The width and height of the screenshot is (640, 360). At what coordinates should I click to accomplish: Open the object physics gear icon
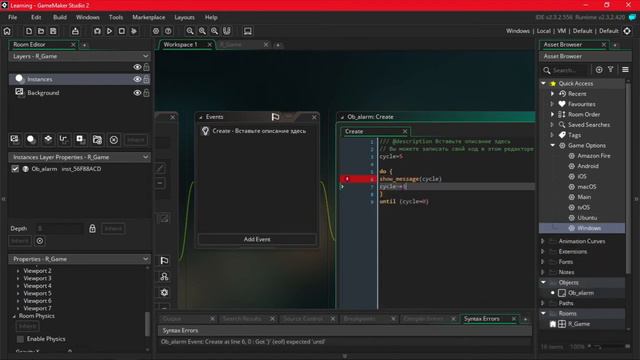click(164, 293)
